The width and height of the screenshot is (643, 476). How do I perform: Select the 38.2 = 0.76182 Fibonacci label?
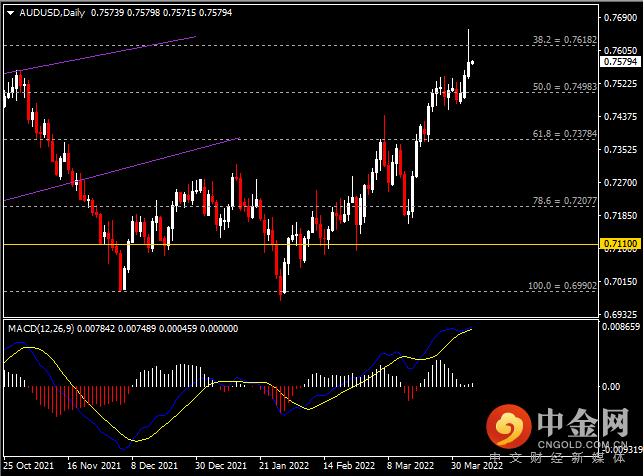coord(565,40)
